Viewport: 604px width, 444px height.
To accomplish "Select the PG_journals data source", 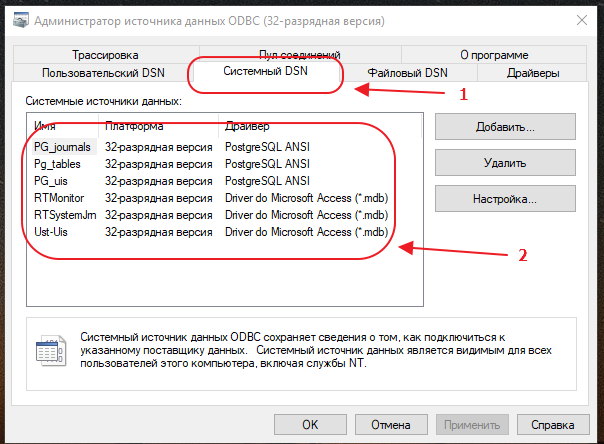I will [62, 146].
